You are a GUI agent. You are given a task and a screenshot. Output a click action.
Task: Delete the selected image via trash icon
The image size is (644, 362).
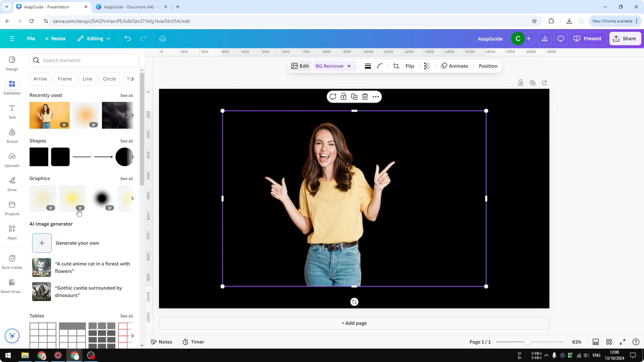click(x=365, y=97)
